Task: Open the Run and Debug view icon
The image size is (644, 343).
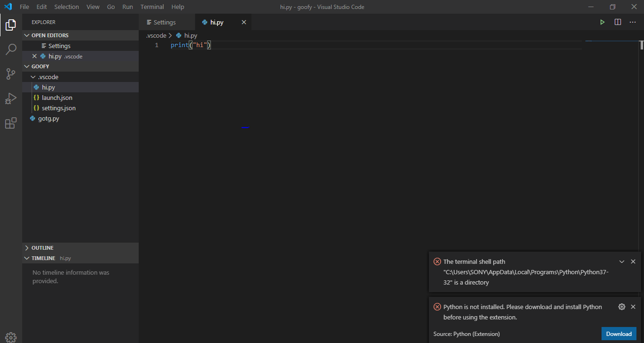Action: (11, 98)
